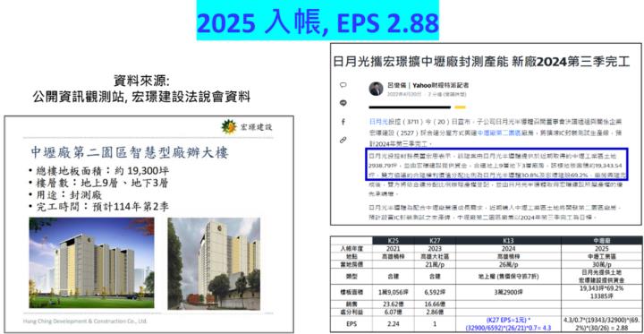Click the blue K27 EPS formula equaling 4.3
The image size is (644, 334).
(x=508, y=324)
